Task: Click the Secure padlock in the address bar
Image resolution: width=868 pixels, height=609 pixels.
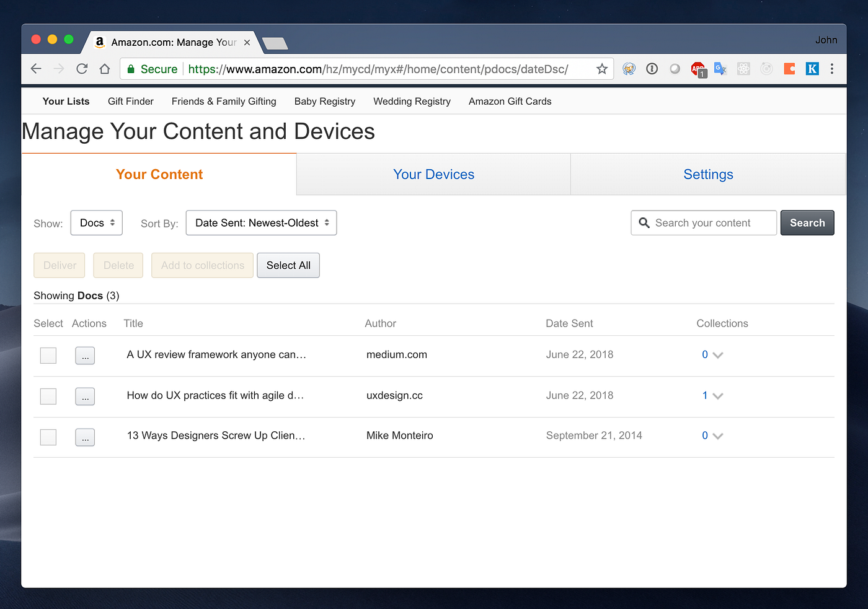Action: 131,69
